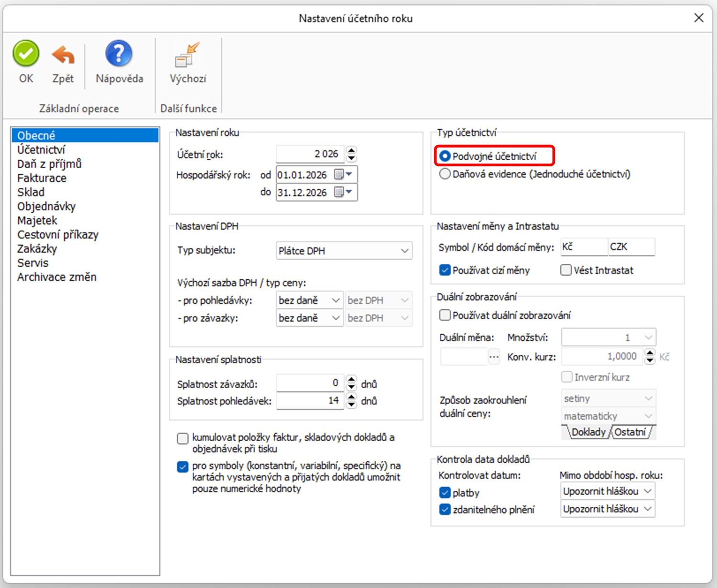Open Nápověda help icon

(x=119, y=54)
